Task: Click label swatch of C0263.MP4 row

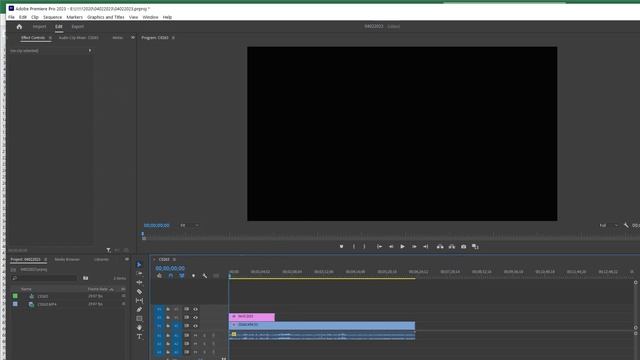Action: point(15,304)
